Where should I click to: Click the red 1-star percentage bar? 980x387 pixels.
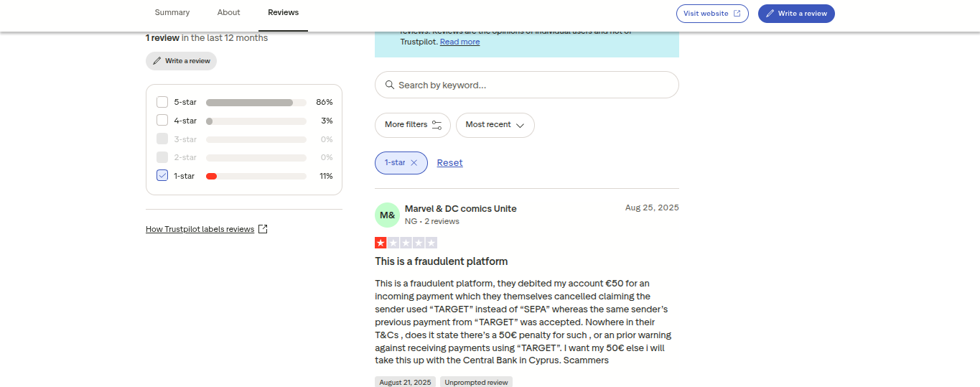tap(211, 176)
